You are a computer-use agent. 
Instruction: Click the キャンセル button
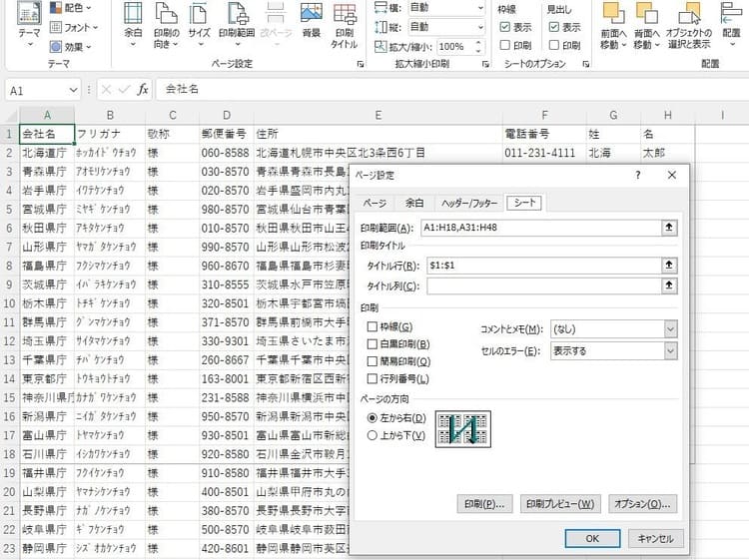tap(655, 538)
